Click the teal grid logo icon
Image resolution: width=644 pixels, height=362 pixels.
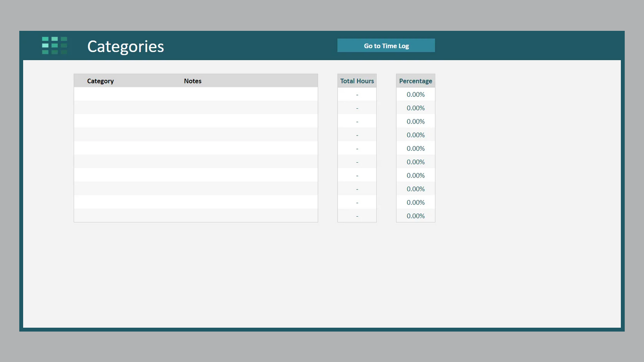tap(54, 45)
